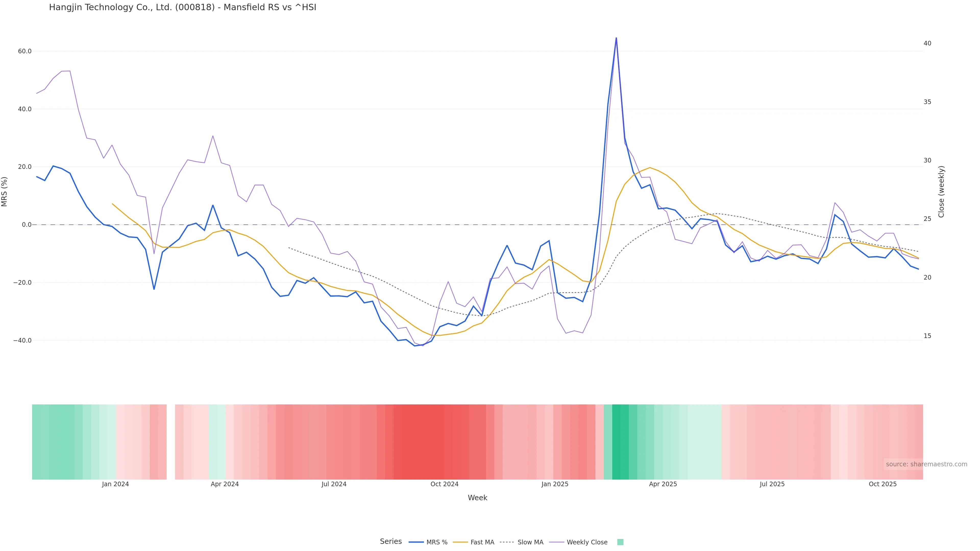Click the Close (weekly) right axis title
Viewport: 980px width, 551px height.
[x=941, y=192]
